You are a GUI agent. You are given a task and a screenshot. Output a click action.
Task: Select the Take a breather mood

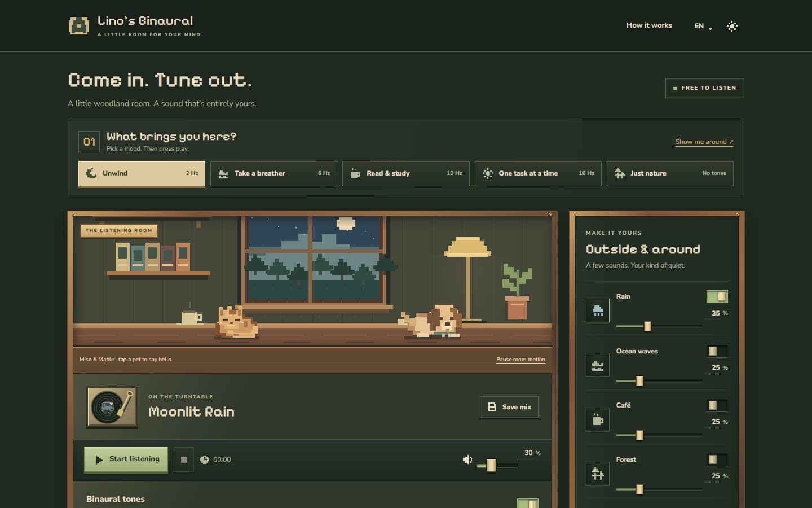273,173
